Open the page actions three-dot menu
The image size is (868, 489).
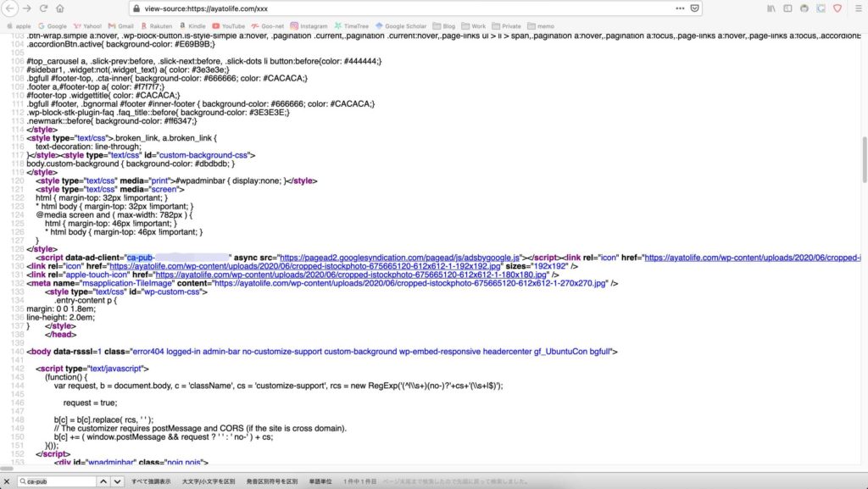coord(680,8)
